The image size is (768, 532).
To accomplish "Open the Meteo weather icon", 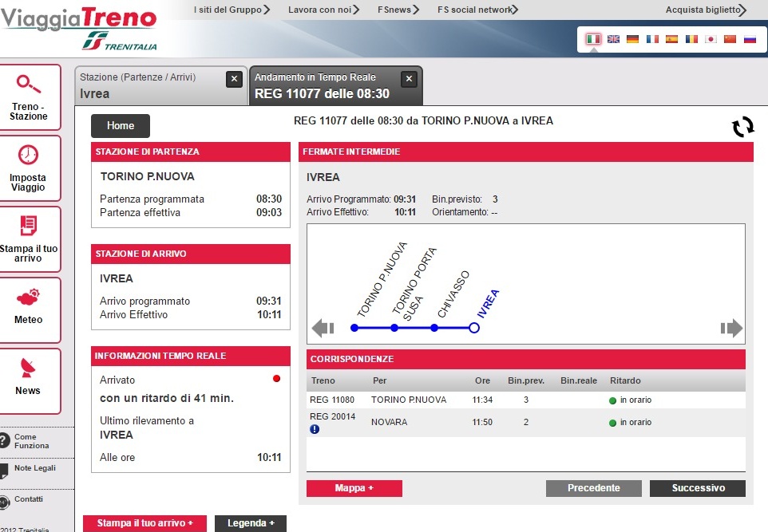I will click(x=29, y=297).
